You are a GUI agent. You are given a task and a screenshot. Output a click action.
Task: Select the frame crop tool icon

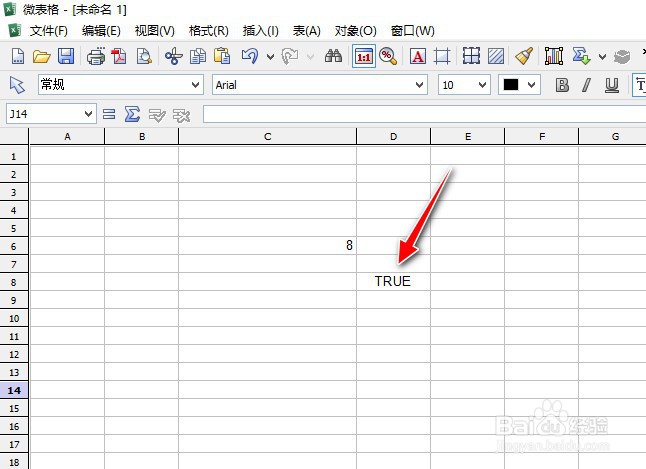[x=442, y=56]
